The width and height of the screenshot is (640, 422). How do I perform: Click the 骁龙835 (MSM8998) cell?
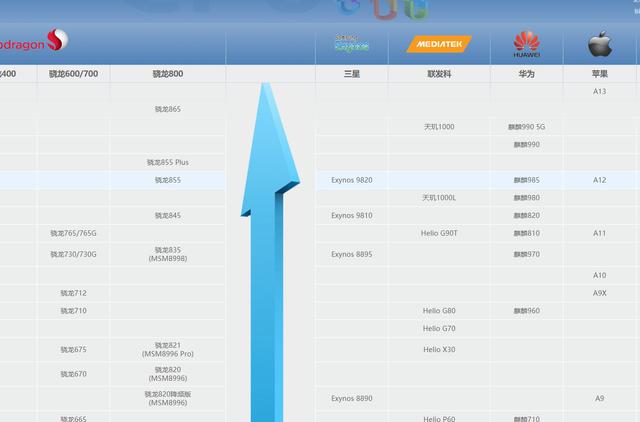coord(168,254)
